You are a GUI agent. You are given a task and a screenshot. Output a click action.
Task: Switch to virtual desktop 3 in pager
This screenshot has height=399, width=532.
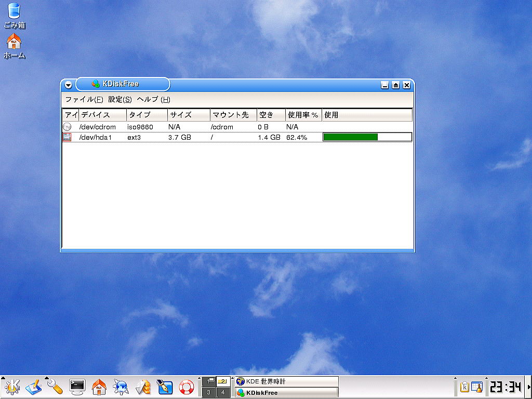point(209,393)
